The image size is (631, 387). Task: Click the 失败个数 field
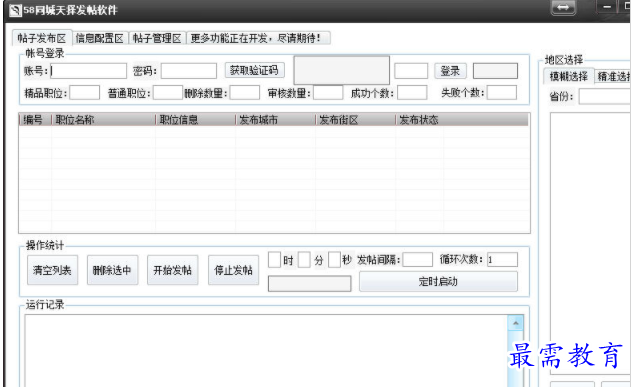(502, 93)
